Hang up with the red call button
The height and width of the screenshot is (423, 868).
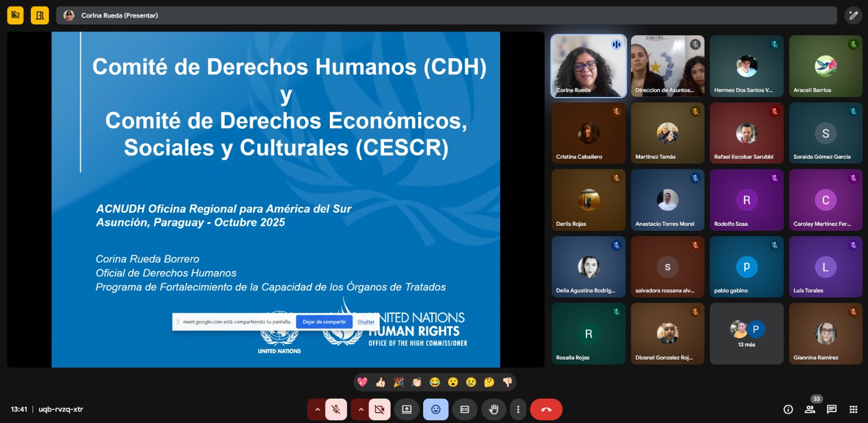(x=546, y=409)
